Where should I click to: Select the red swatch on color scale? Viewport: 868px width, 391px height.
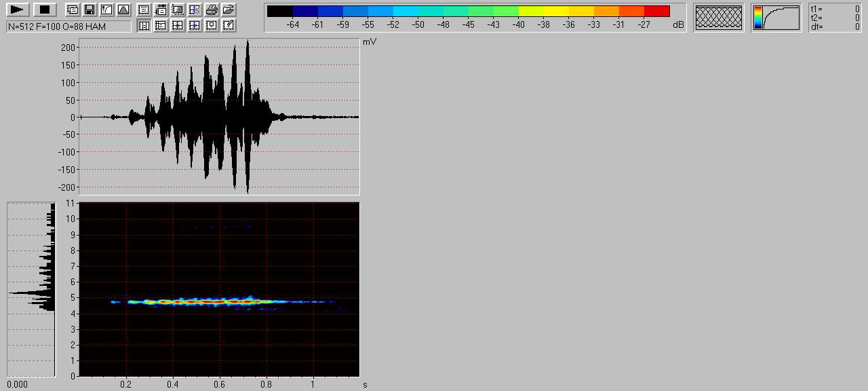656,11
